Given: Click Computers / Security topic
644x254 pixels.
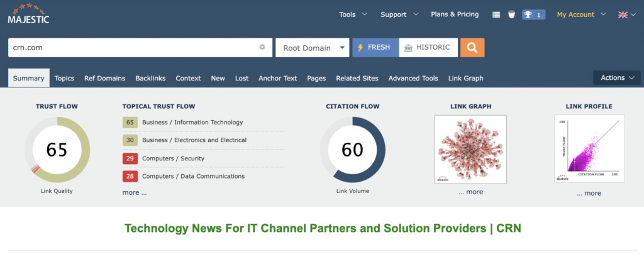Looking at the screenshot, I should pos(174,158).
